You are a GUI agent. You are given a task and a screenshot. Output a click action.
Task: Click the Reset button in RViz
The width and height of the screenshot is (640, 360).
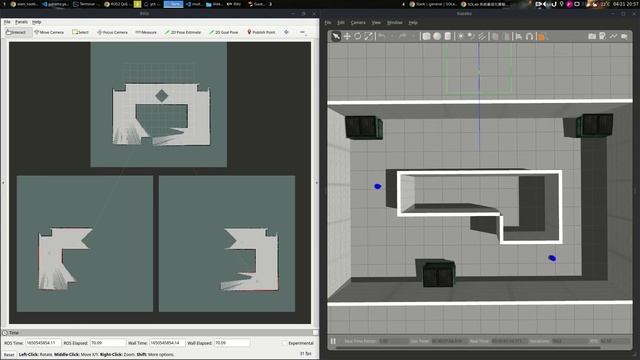pos(9,354)
